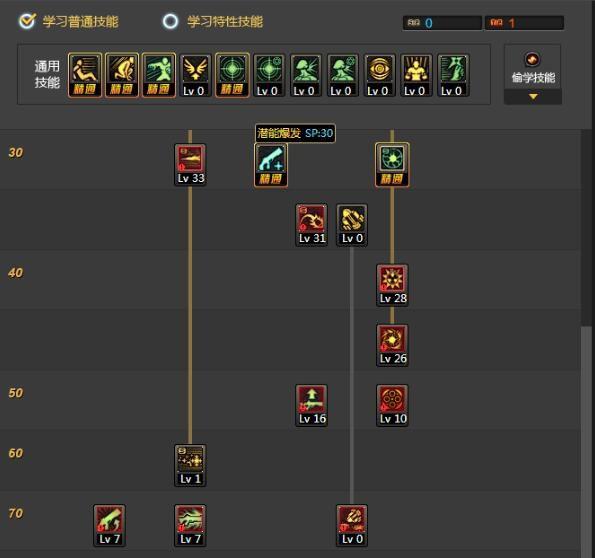This screenshot has height=558, width=595.
Task: Expand the 偷学技能 dropdown arrow
Action: [x=533, y=97]
